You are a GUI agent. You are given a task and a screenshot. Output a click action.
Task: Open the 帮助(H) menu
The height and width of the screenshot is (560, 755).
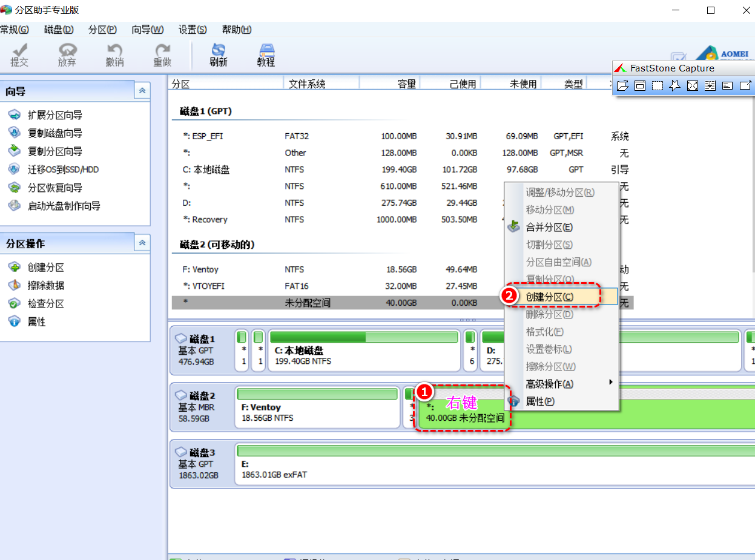[x=237, y=30]
